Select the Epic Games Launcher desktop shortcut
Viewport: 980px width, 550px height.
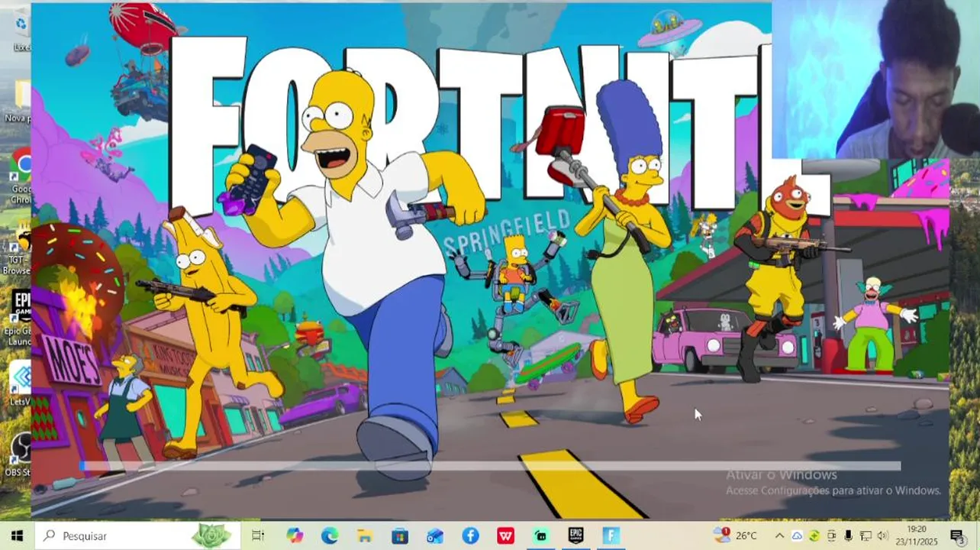(x=18, y=318)
